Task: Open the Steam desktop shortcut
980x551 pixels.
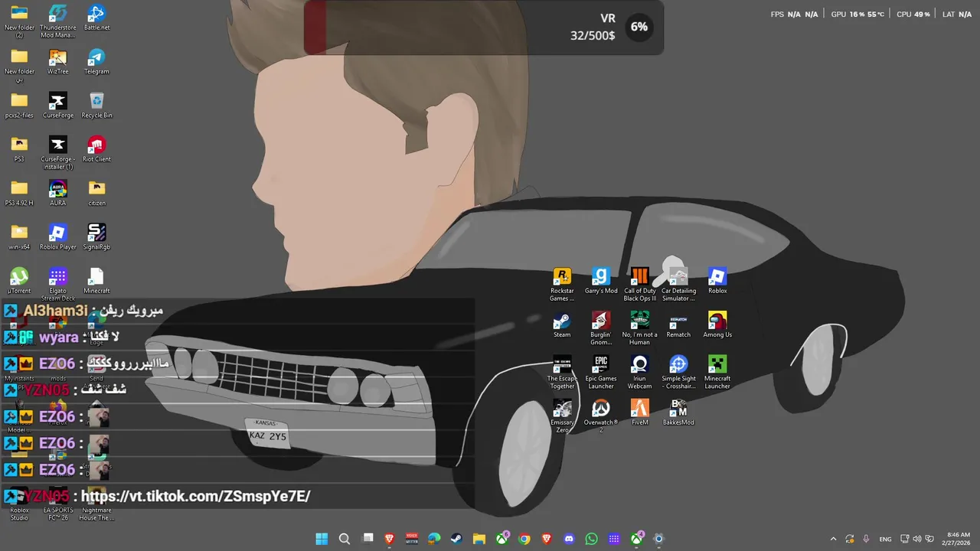Action: (562, 324)
